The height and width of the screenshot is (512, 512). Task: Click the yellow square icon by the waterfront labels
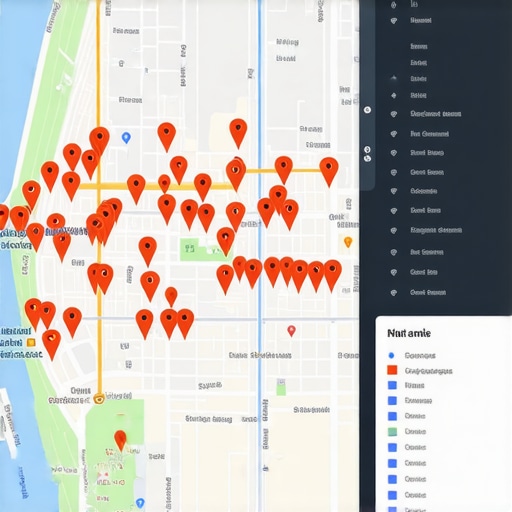coord(31,342)
